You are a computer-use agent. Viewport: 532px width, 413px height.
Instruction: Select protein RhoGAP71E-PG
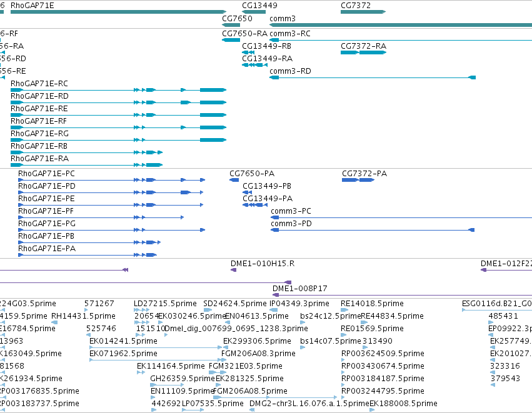coord(112,230)
